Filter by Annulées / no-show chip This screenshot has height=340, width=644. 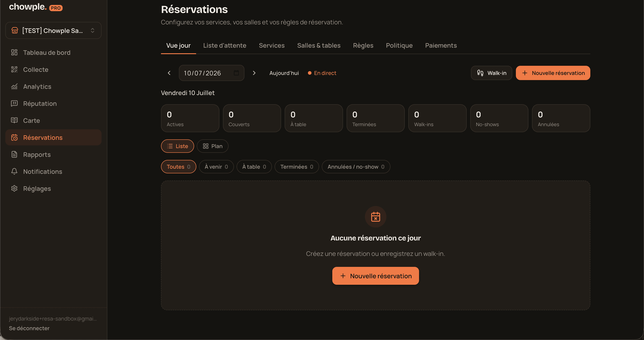(356, 167)
